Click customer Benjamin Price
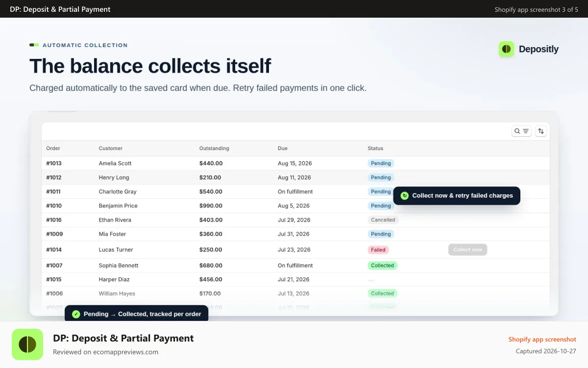 118,206
